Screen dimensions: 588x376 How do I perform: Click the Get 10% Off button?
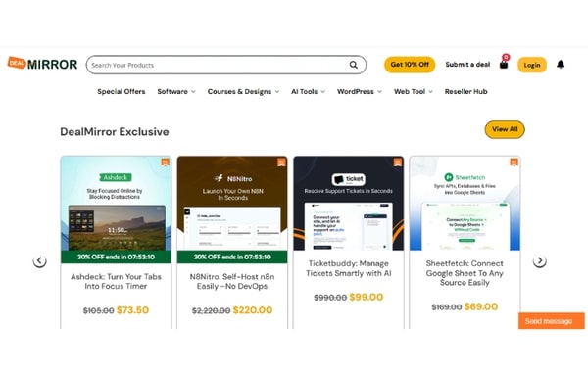pyautogui.click(x=410, y=65)
